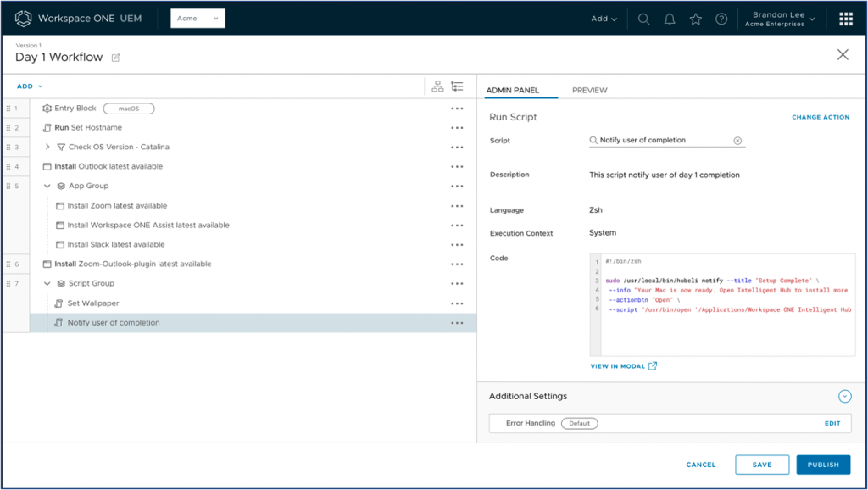Edit the Day 1 Workflow name icon

click(x=115, y=58)
